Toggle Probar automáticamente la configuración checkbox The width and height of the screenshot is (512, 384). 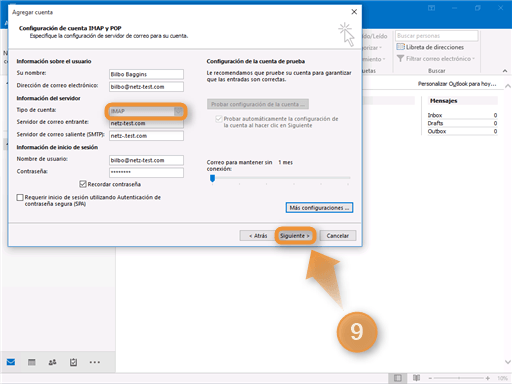click(x=219, y=119)
